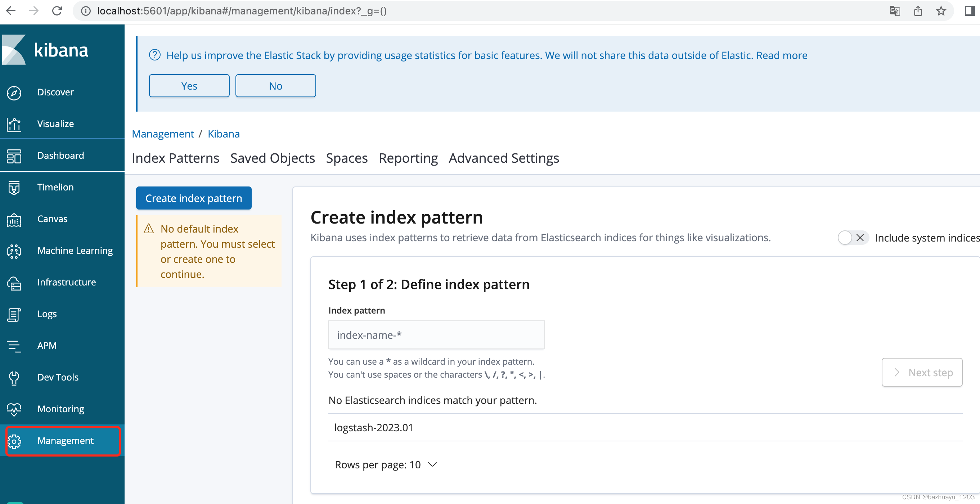This screenshot has height=504, width=980.
Task: Select Monitoring label in sidebar
Action: point(61,409)
